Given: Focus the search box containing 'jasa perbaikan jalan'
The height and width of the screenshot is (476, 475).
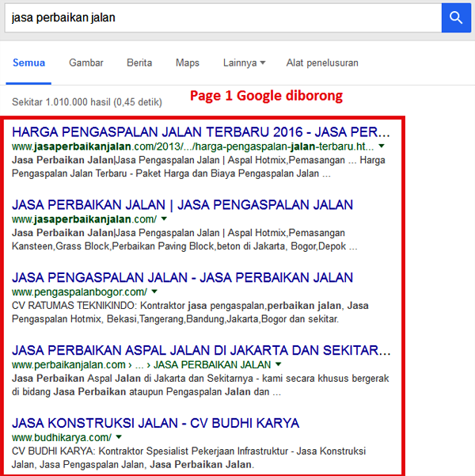Looking at the screenshot, I should [x=223, y=17].
